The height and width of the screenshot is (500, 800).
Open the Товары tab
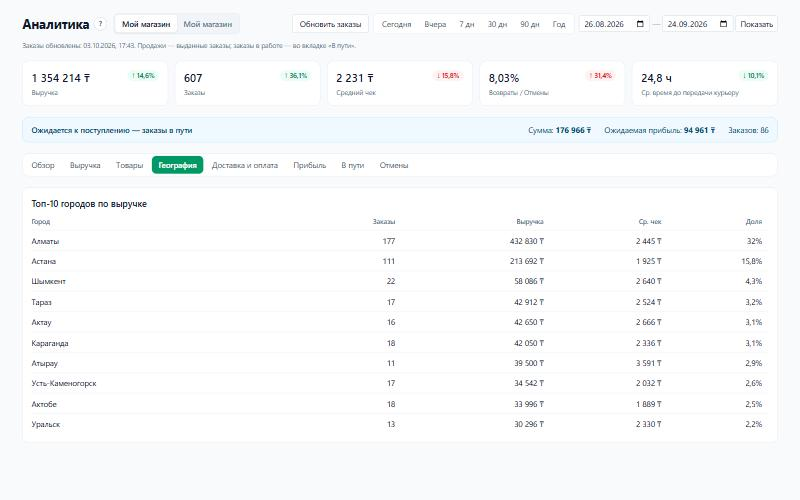130,165
